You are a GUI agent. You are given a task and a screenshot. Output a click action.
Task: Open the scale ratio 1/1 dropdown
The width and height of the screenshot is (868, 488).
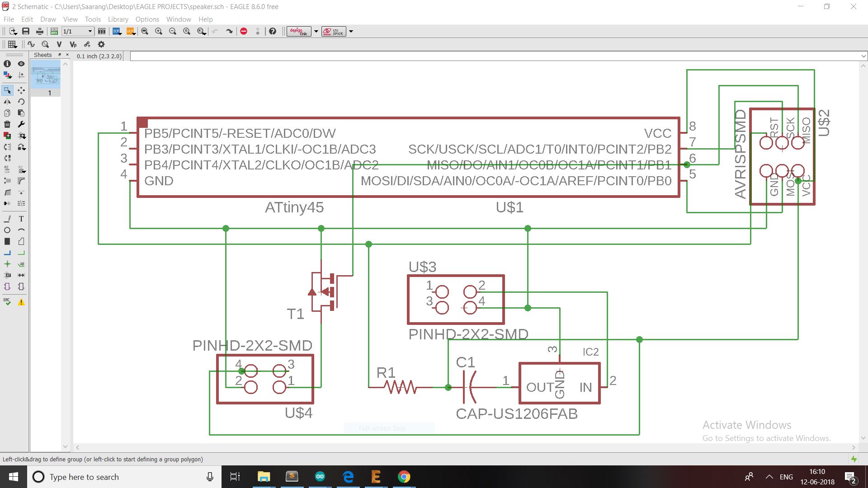click(90, 32)
